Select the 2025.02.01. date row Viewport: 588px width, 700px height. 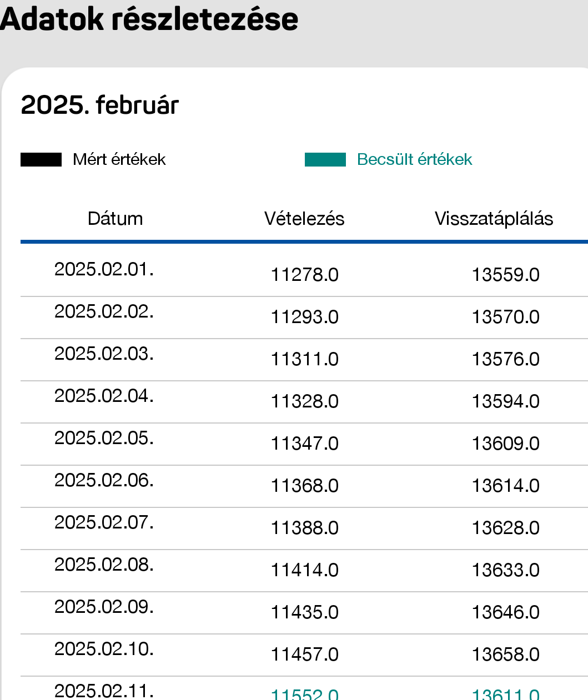[304, 270]
